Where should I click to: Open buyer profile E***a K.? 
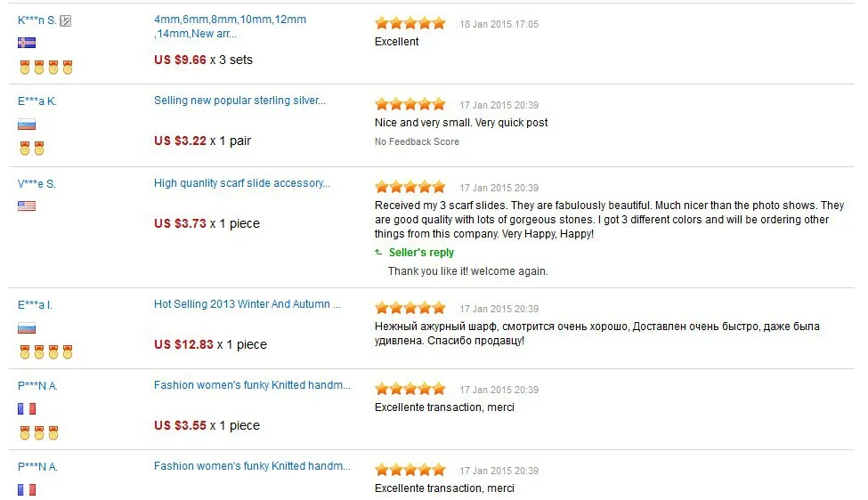click(x=37, y=101)
